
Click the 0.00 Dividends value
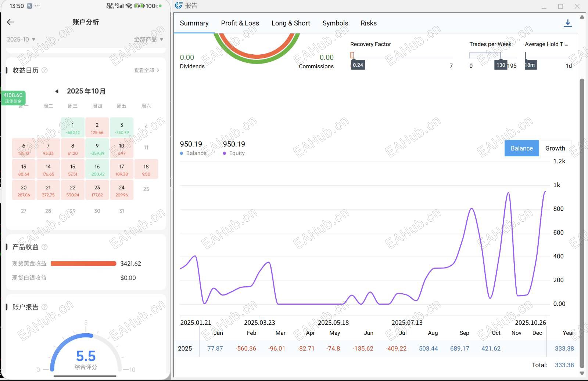187,57
